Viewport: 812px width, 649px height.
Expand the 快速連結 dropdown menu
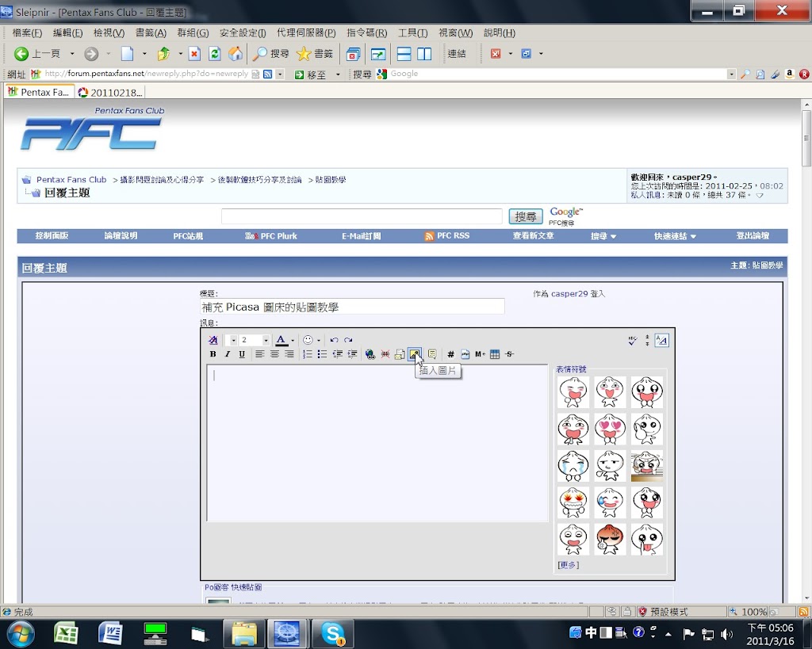675,236
